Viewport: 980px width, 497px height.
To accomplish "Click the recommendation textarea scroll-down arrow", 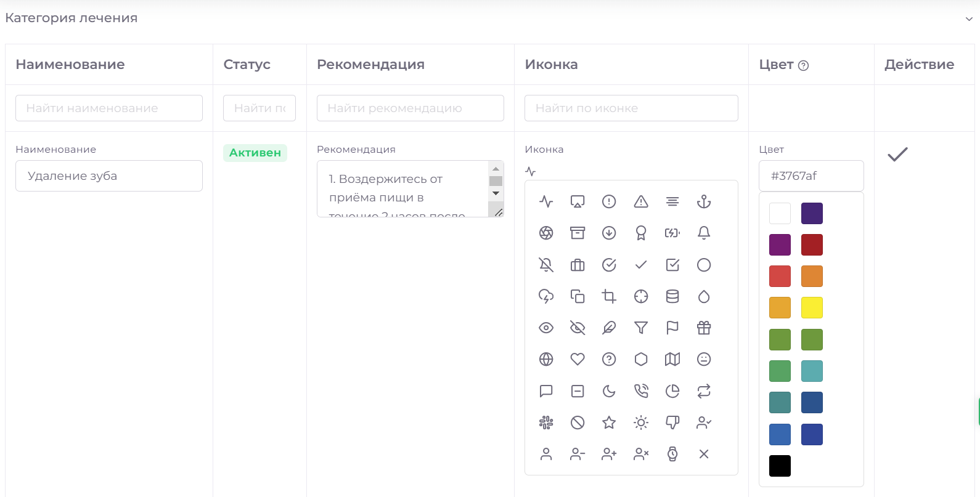I will 496,193.
